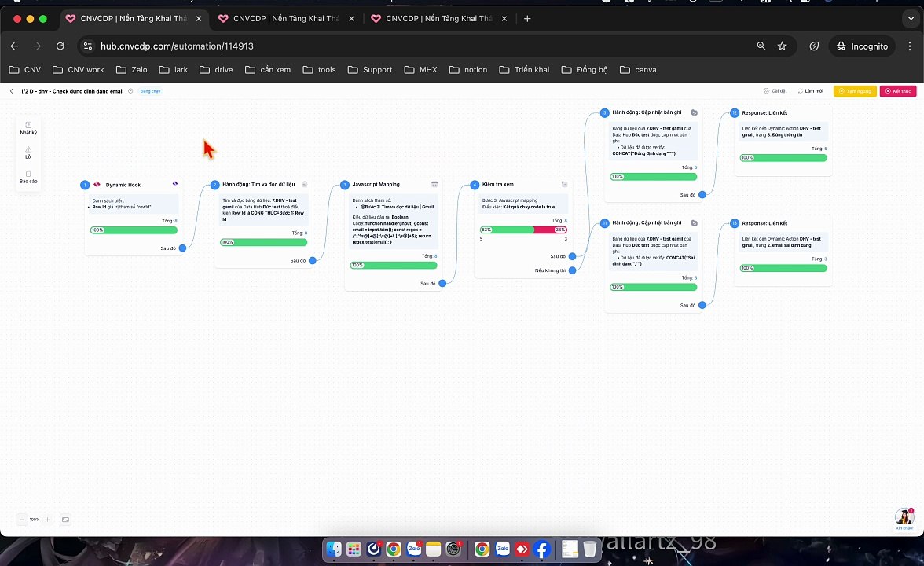Open the history clock icon beside workflow title
This screenshot has width=924, height=566.
point(130,91)
